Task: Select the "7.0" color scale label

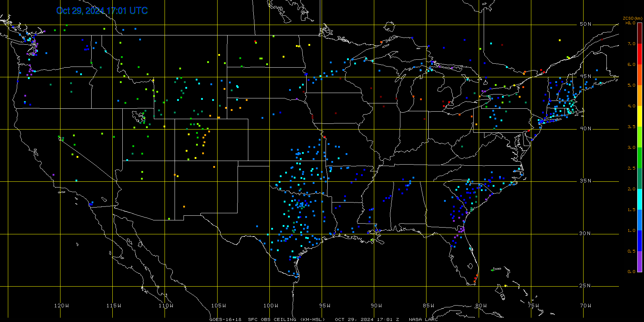Action: pos(631,44)
